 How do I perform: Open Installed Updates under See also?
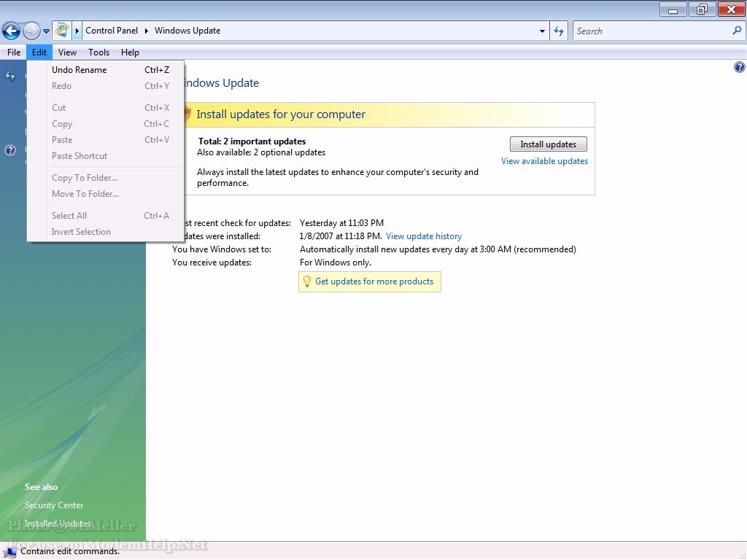pos(57,524)
